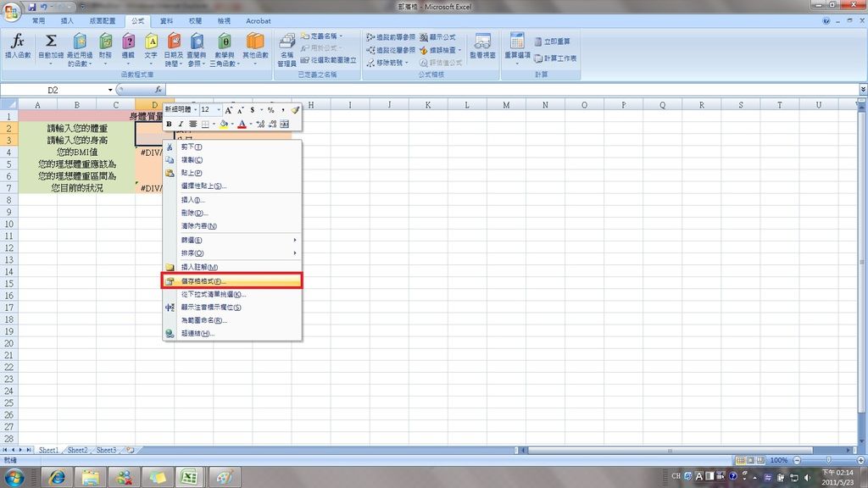Choose Hyperlink (超連結) in context menu
This screenshot has width=868, height=488.
pos(232,333)
